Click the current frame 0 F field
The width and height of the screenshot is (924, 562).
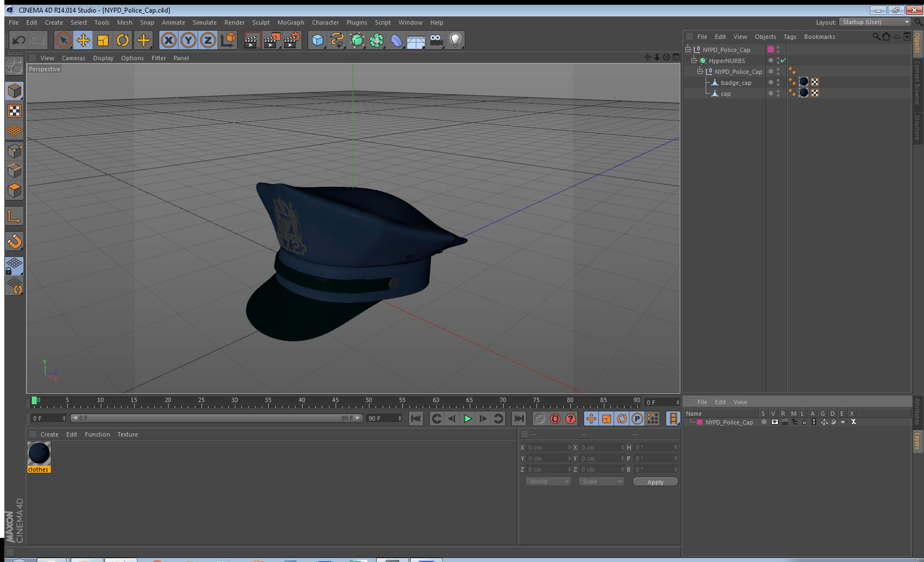coord(49,418)
